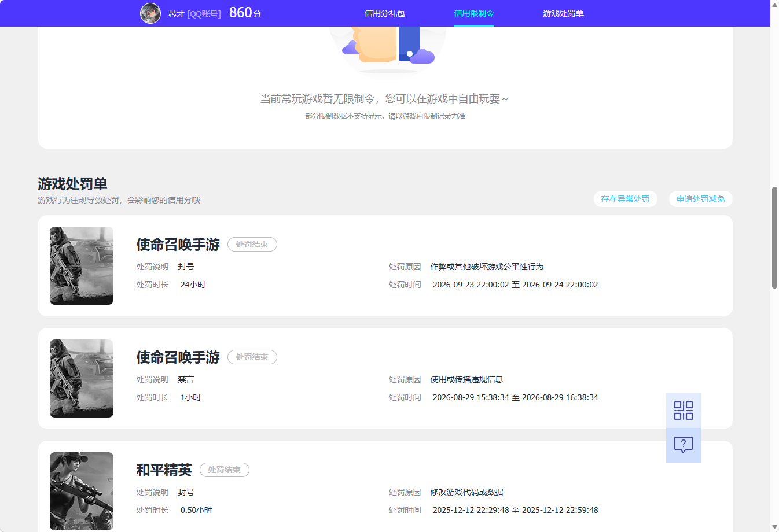The image size is (779, 532).
Task: Click the 处罚结束 badge on the 封号 24小时 card
Action: tap(252, 245)
